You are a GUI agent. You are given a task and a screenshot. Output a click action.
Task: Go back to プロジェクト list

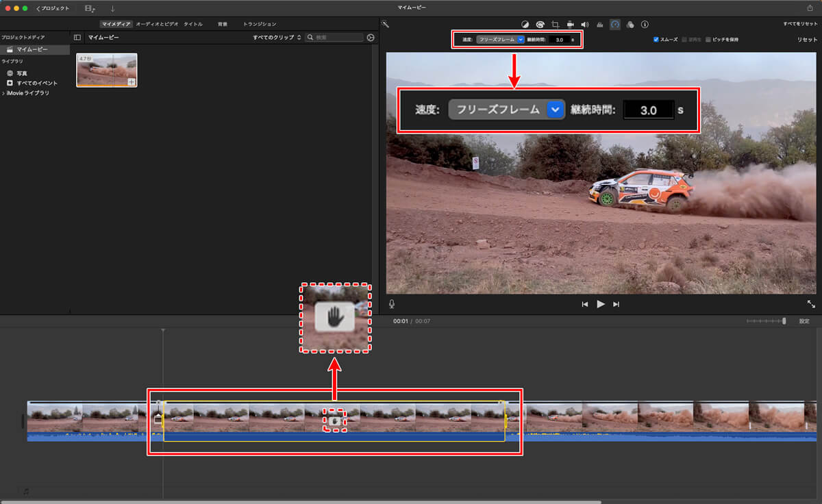[53, 8]
